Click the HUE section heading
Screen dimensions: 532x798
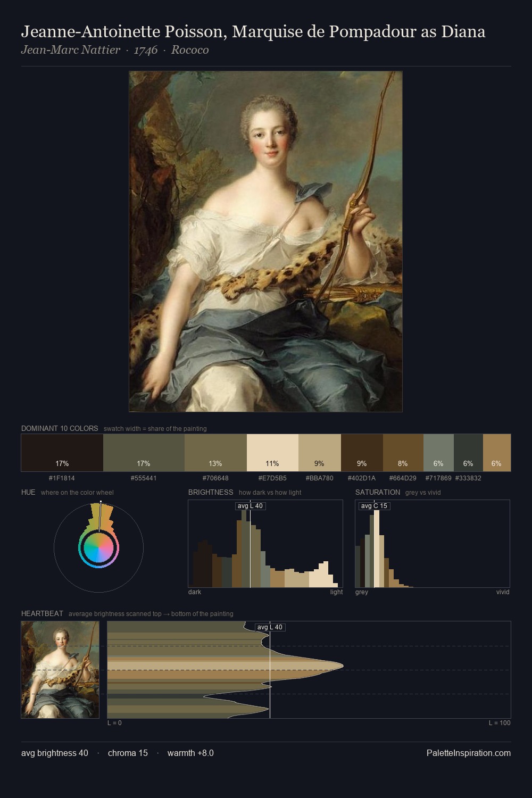[28, 492]
